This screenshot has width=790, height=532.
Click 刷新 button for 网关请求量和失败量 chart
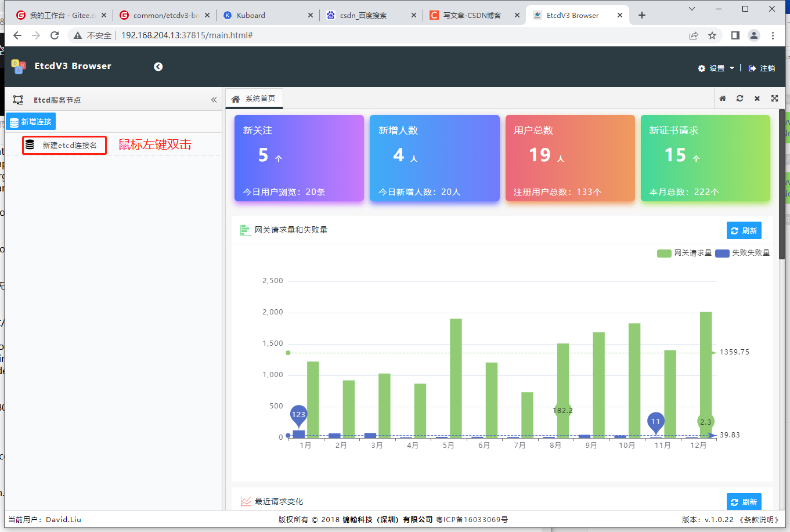744,230
